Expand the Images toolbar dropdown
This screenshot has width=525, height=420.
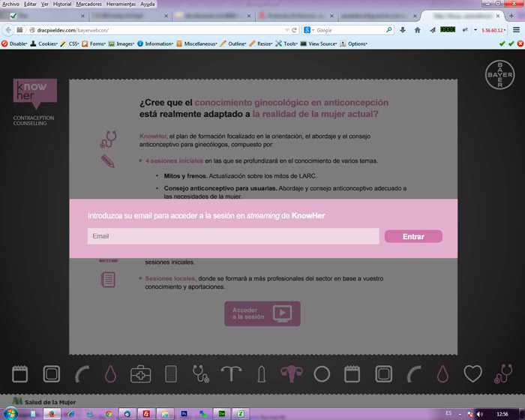point(121,43)
